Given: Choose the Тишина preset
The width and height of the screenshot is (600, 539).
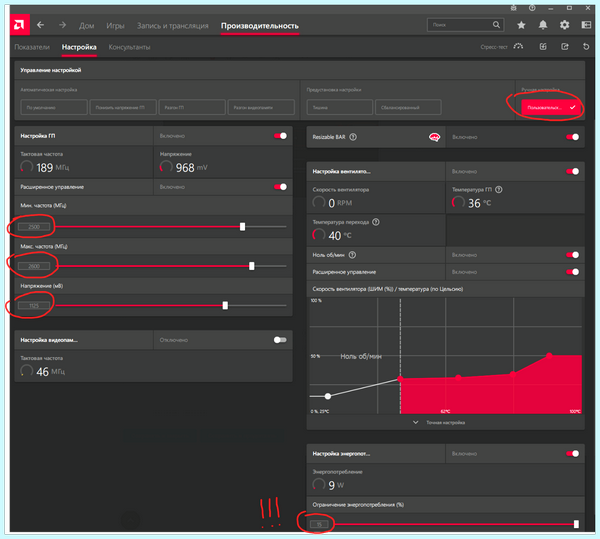Looking at the screenshot, I should click(x=339, y=107).
